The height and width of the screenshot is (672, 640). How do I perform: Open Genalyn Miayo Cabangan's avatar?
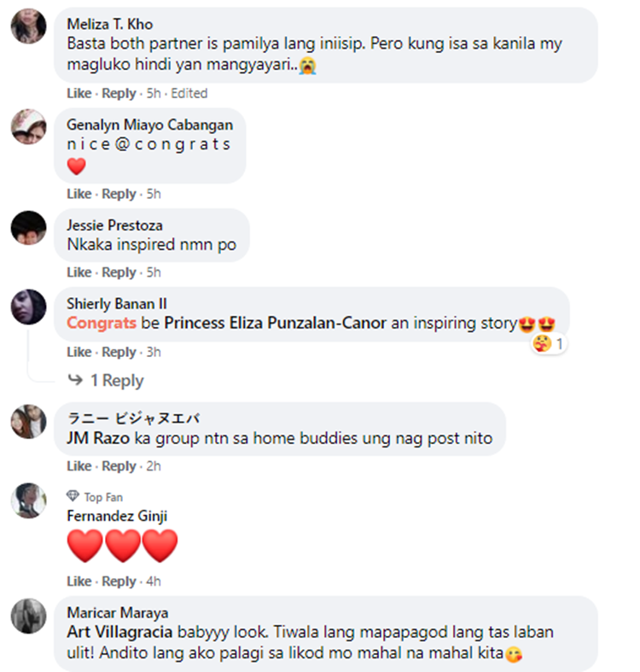(x=29, y=127)
